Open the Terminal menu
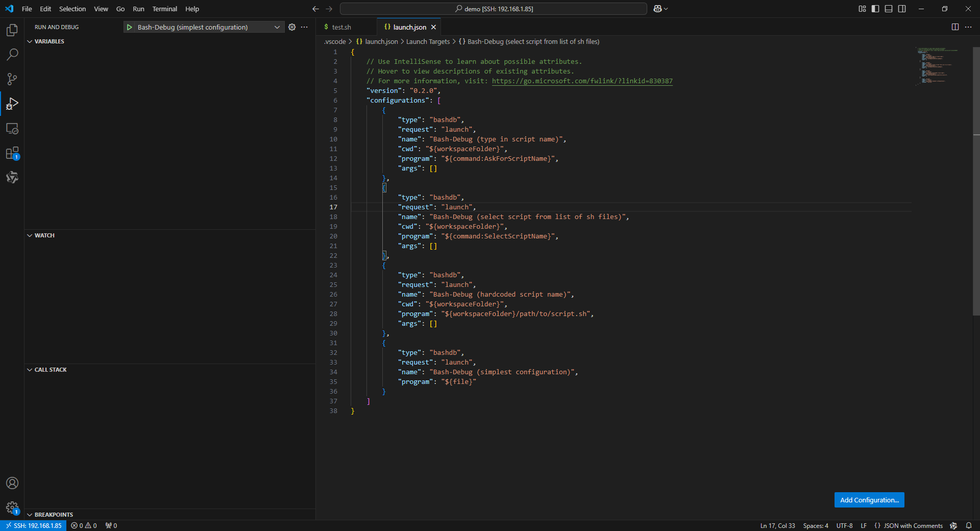 (164, 9)
